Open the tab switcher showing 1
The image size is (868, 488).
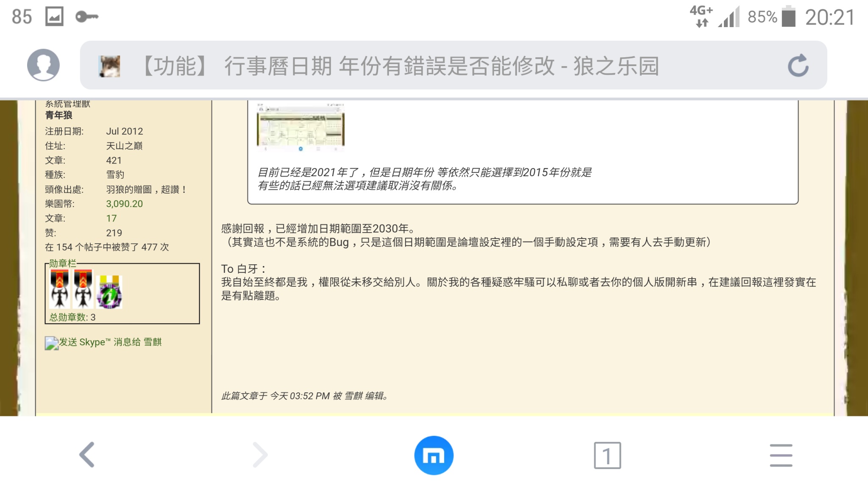(607, 455)
